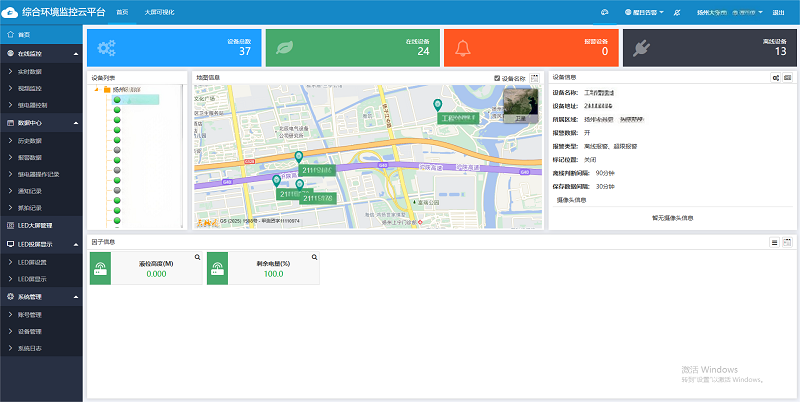Click the list view icon in 因子信息 panel
Image resolution: width=800 pixels, height=402 pixels.
(774, 242)
